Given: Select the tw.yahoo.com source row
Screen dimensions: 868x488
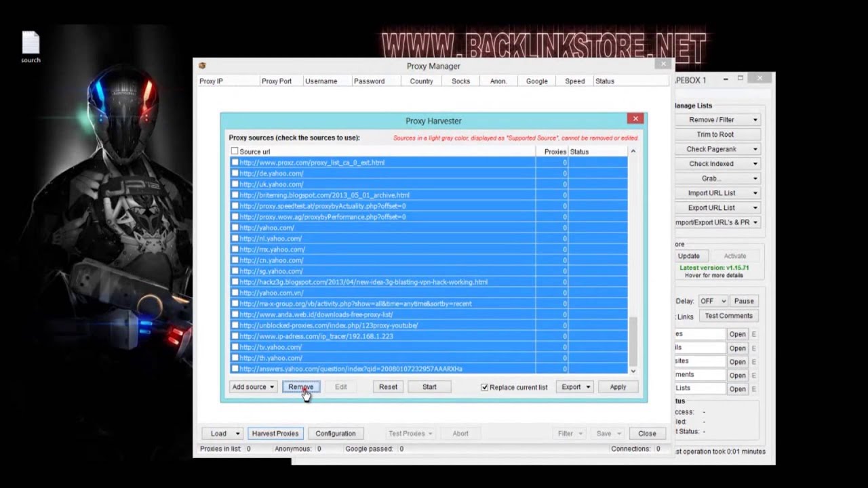Looking at the screenshot, I should pyautogui.click(x=429, y=347).
